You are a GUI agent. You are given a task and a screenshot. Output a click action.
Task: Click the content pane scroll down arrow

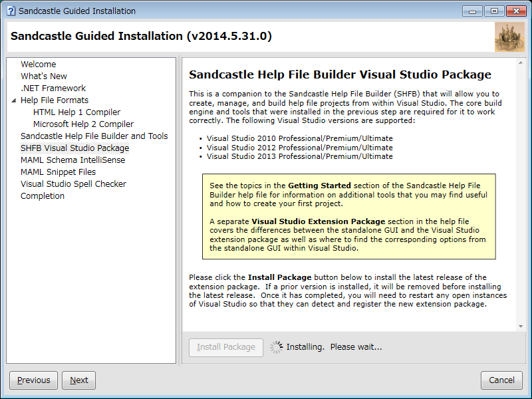pos(521,327)
